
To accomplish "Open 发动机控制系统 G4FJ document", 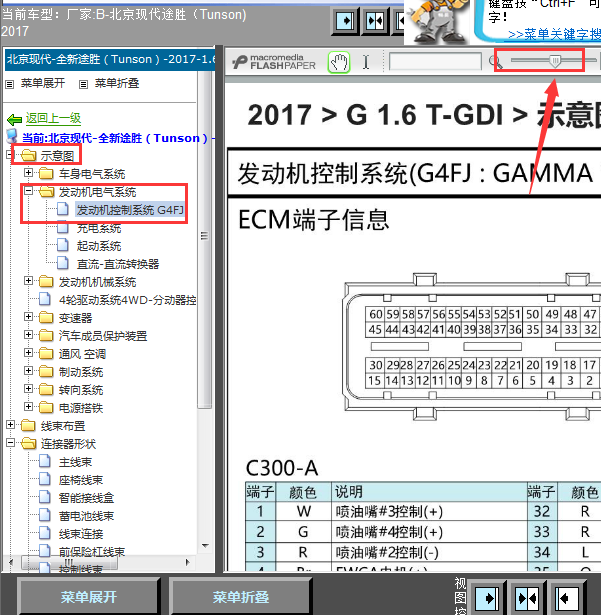I will pos(130,210).
